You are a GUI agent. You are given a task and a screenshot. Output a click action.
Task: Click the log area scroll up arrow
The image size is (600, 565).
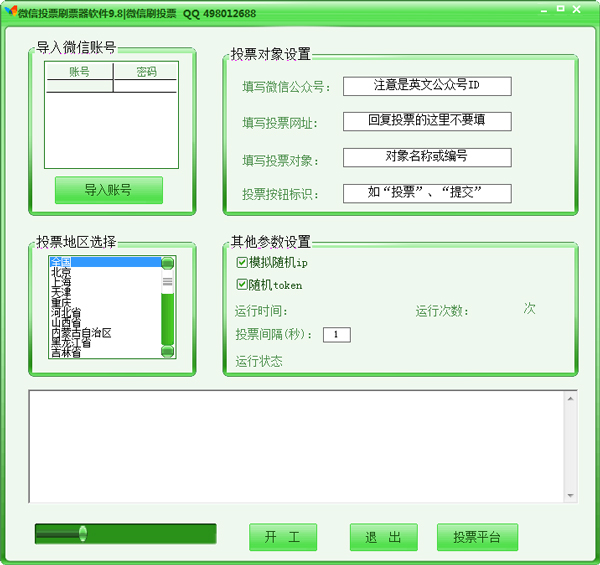coord(570,400)
